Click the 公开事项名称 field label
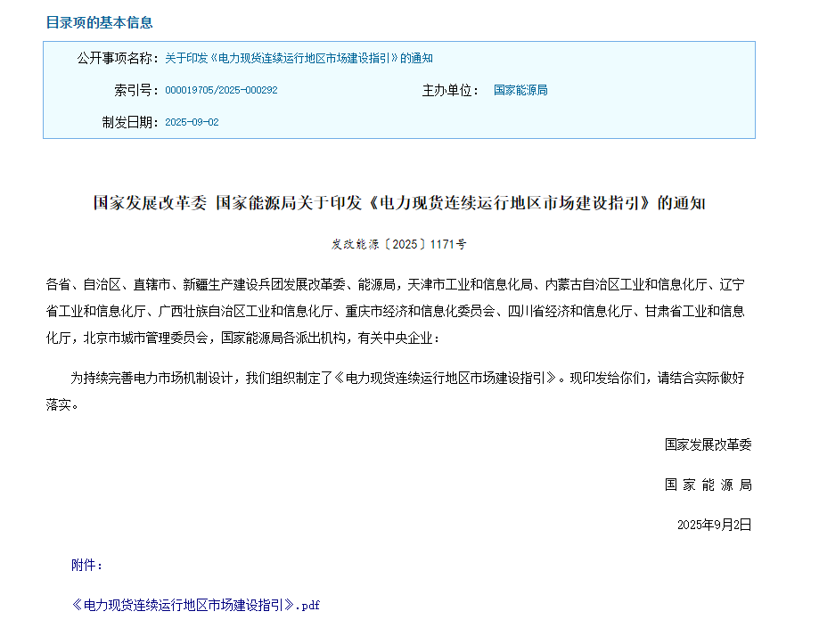Screen dimensions: 819x644 (x=118, y=58)
